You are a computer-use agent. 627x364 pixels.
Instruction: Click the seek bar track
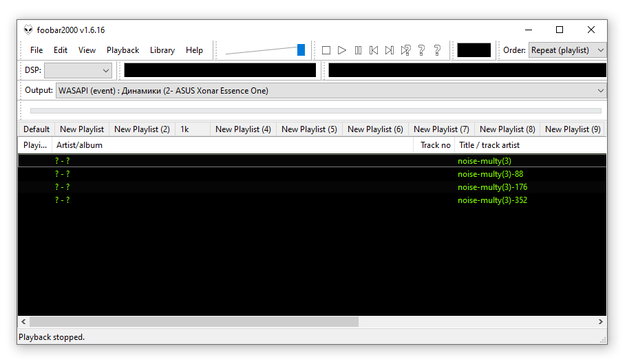315,111
